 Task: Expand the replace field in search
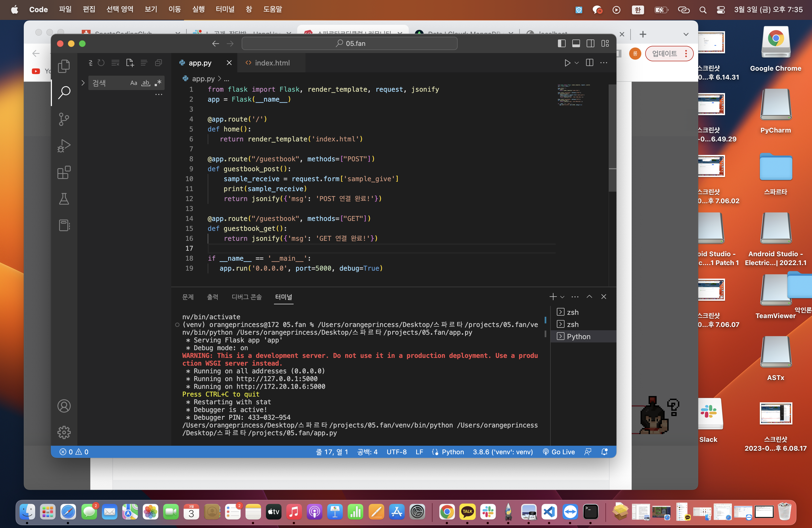pos(83,83)
